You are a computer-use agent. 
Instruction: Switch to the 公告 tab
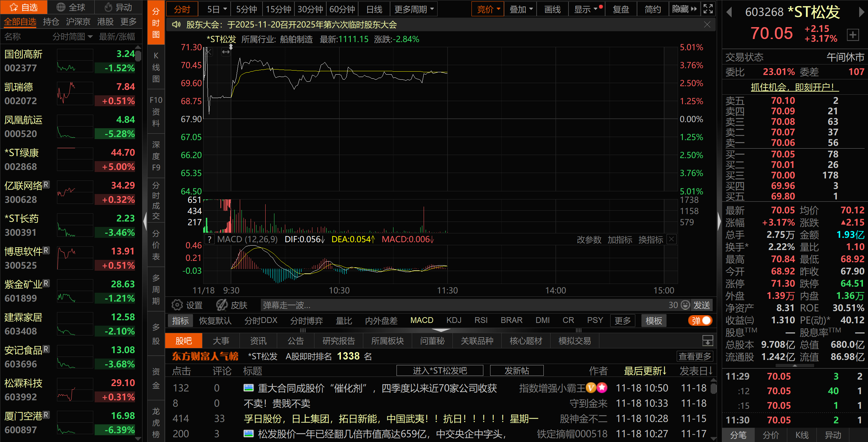coord(295,341)
